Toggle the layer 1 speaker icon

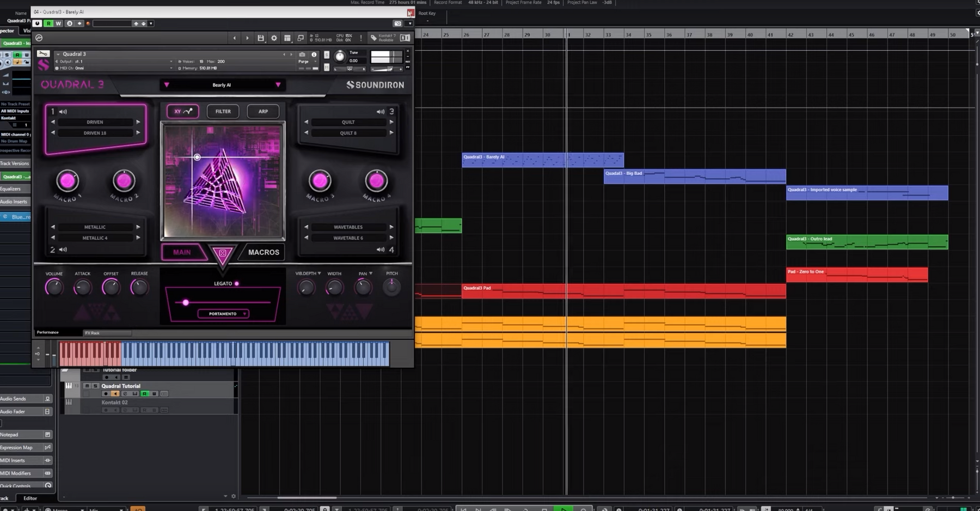tap(63, 112)
